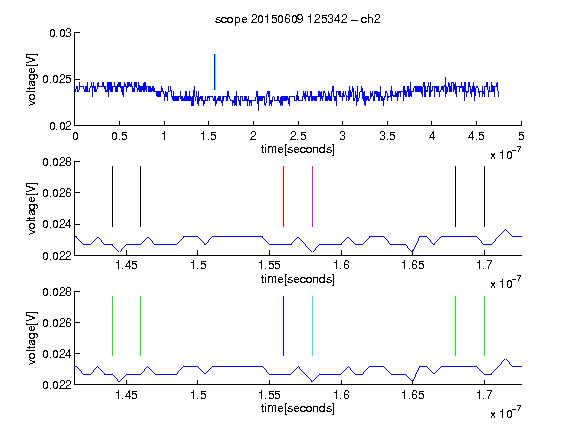Select the dark blue marker in bottom plot
The image size is (576, 432).
[283, 326]
